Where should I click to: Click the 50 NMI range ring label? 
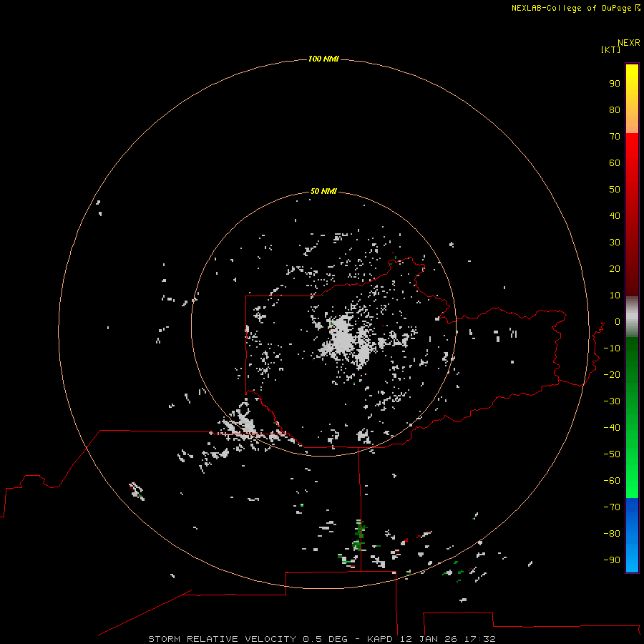(323, 191)
